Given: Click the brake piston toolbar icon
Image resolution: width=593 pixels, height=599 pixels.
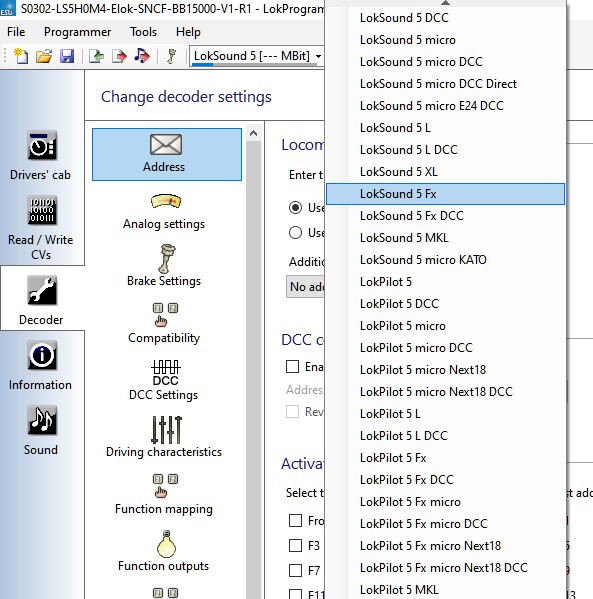Looking at the screenshot, I should pos(172,56).
